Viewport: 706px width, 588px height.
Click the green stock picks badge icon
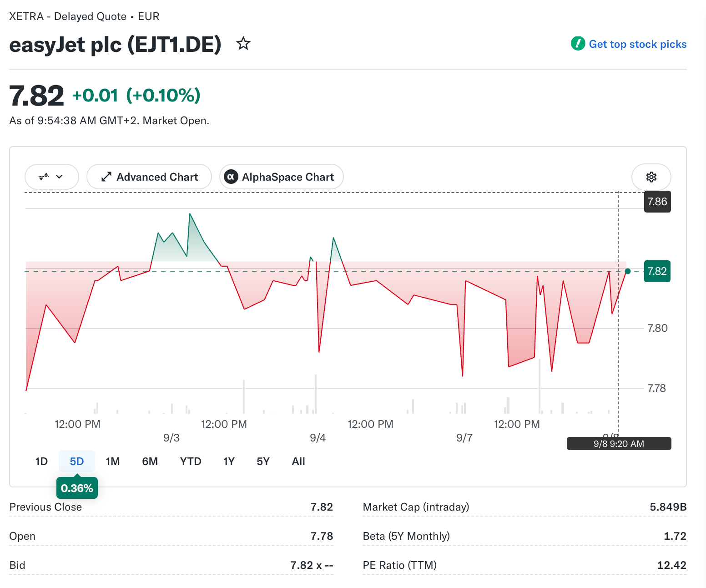[578, 44]
